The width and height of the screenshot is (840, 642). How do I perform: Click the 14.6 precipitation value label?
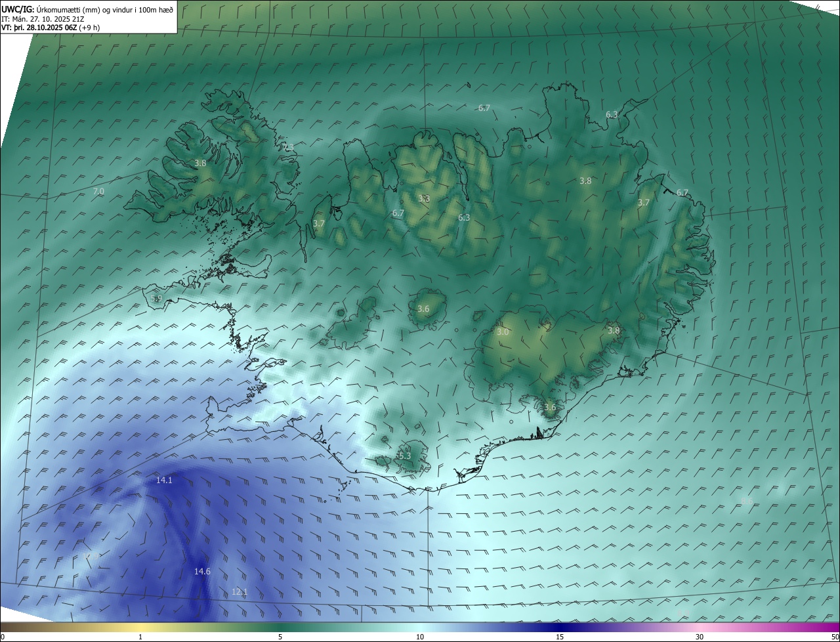coord(202,572)
